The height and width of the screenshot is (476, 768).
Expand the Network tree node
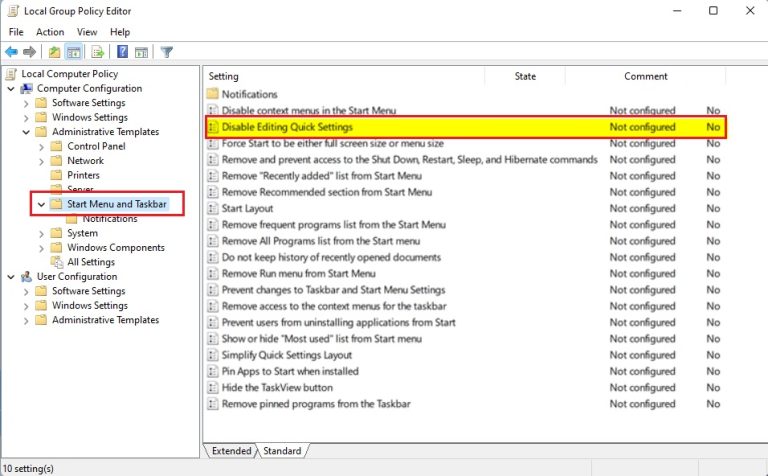pyautogui.click(x=41, y=161)
